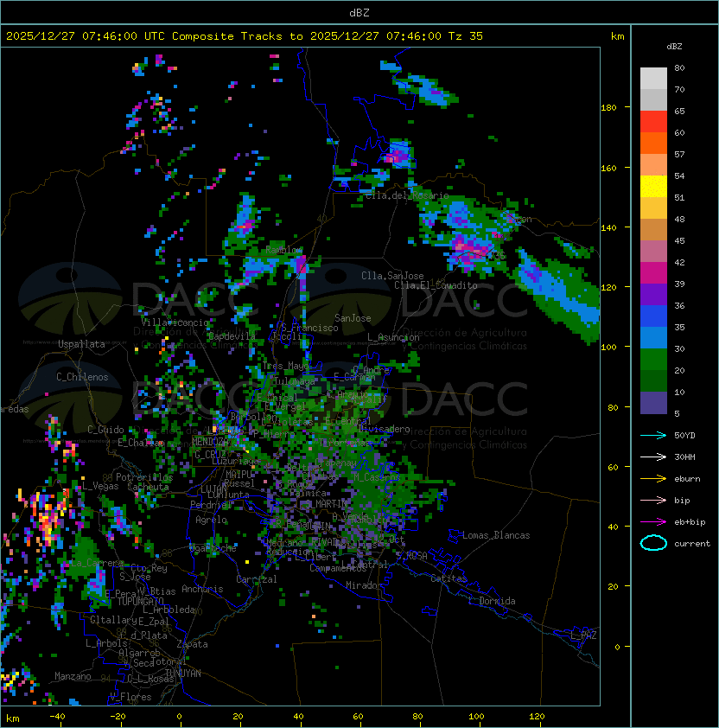
Task: Click the pink bip arrow legend icon
Action: pos(653,501)
